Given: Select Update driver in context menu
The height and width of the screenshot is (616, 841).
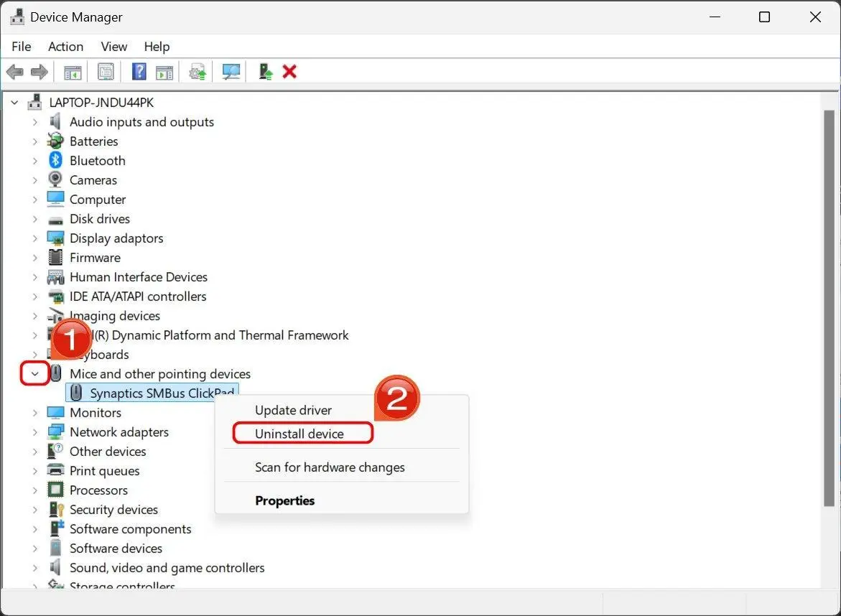Looking at the screenshot, I should tap(294, 410).
